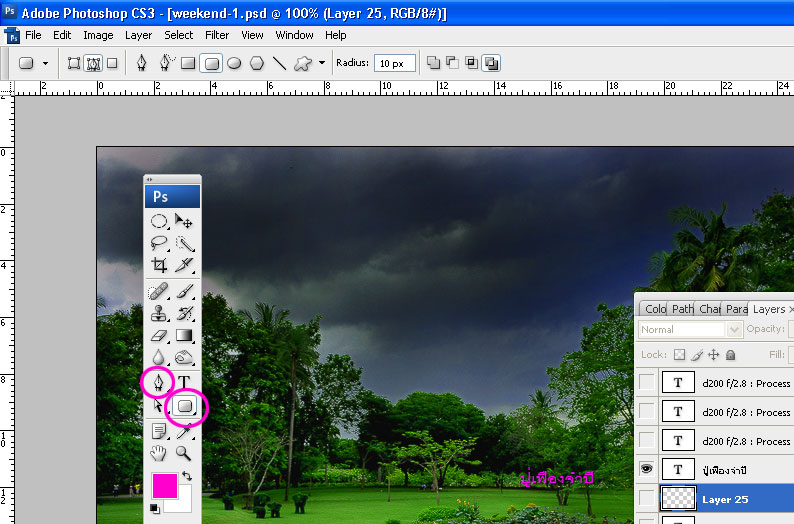Select the Rounded Rectangle shape tool in toolbox
This screenshot has height=524, width=794.
click(184, 406)
